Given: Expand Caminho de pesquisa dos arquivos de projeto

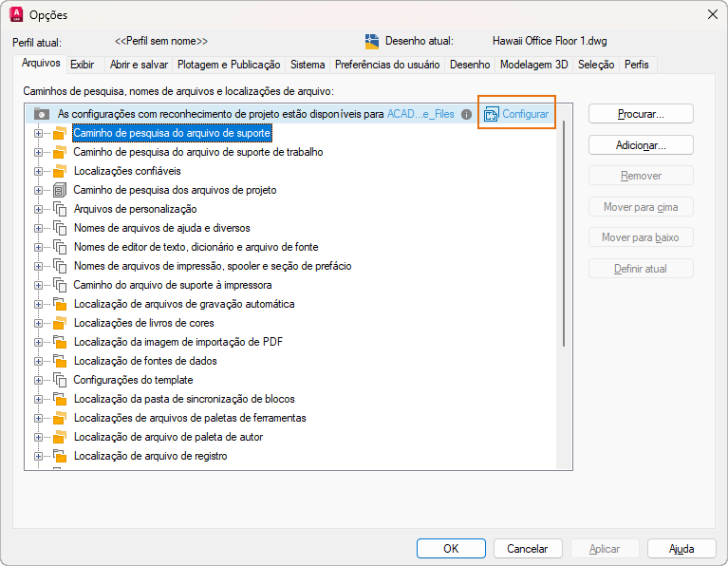Looking at the screenshot, I should pos(39,191).
